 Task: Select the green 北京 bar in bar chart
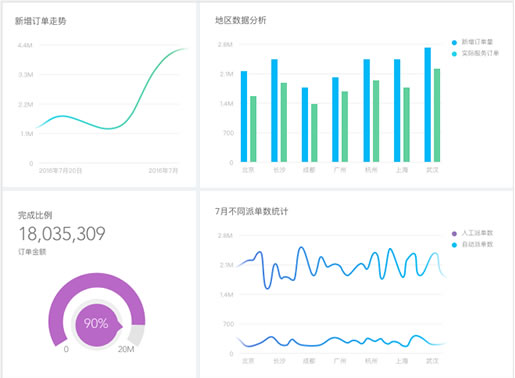pyautogui.click(x=253, y=129)
